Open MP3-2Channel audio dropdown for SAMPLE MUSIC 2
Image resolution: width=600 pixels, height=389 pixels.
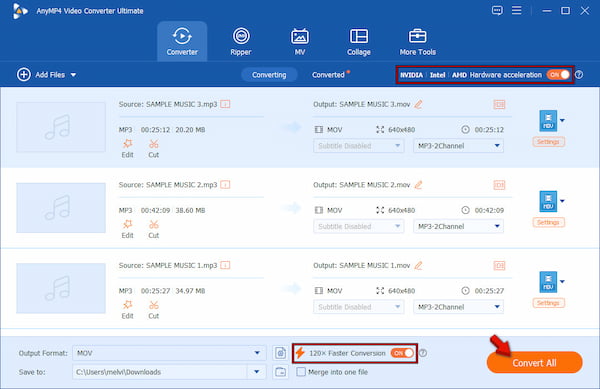pos(458,226)
